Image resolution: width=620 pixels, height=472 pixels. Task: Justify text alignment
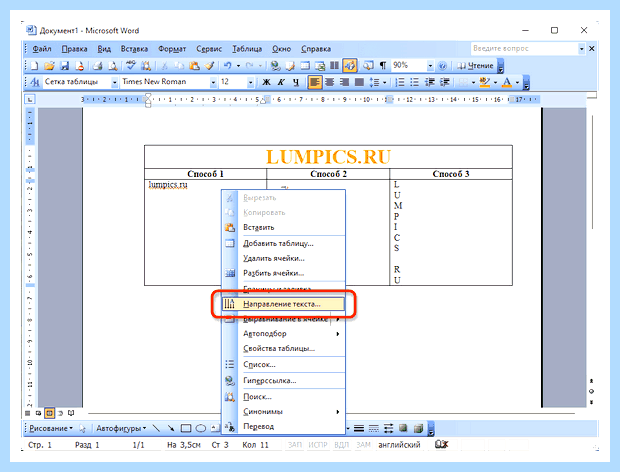[x=359, y=82]
